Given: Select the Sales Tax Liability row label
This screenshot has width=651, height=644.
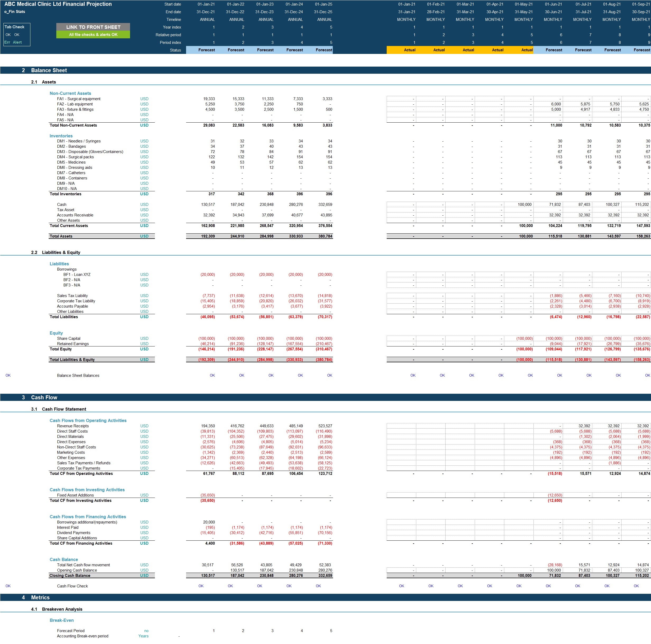Looking at the screenshot, I should pyautogui.click(x=72, y=296).
